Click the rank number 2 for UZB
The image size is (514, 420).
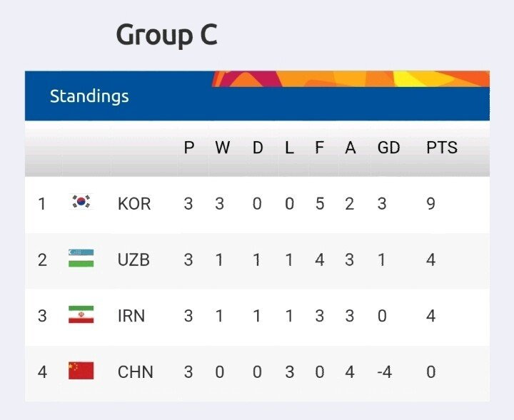42,260
